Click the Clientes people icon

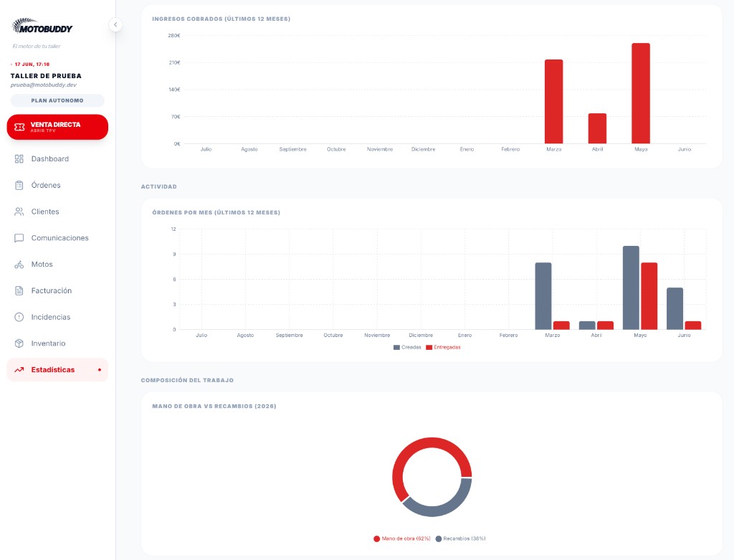(x=19, y=212)
